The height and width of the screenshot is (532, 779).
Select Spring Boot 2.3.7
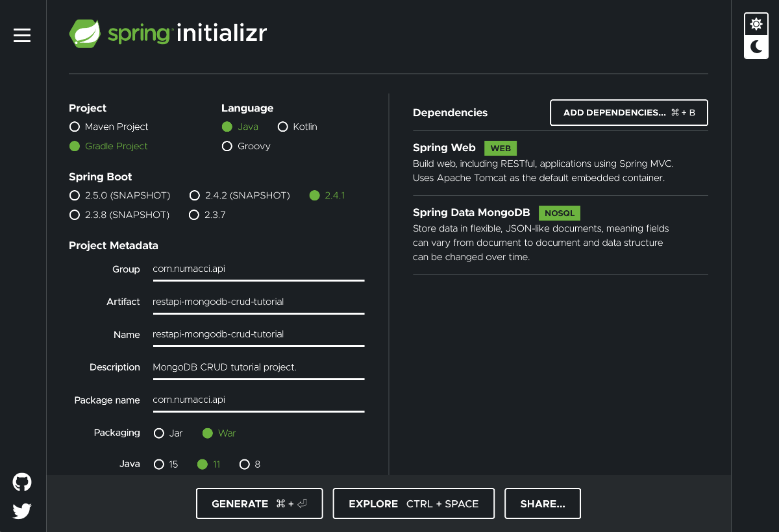tap(207, 215)
